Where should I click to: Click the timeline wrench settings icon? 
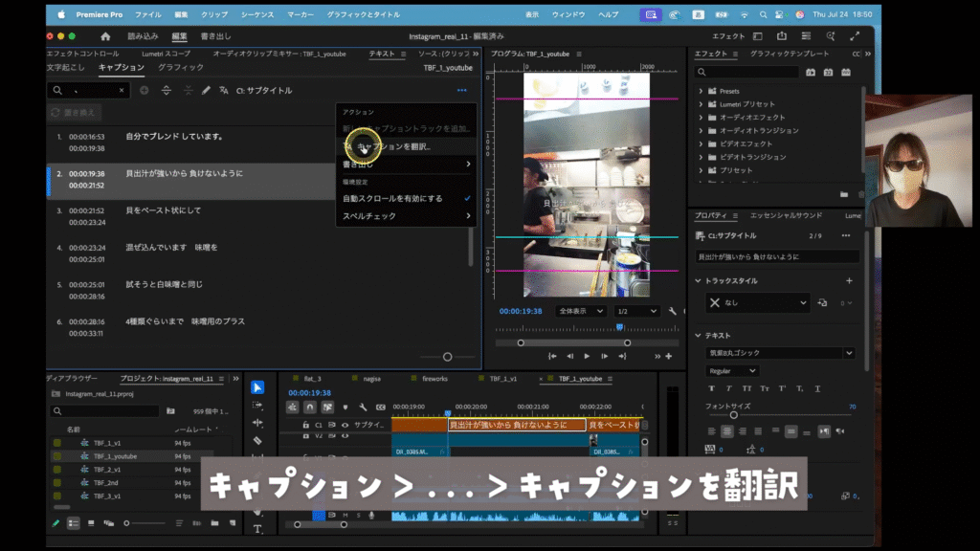(363, 408)
